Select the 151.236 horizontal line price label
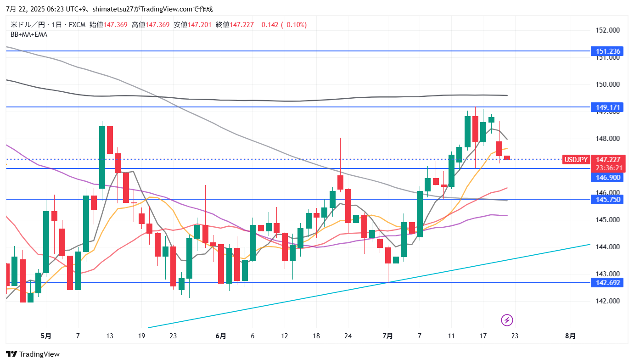 click(608, 51)
